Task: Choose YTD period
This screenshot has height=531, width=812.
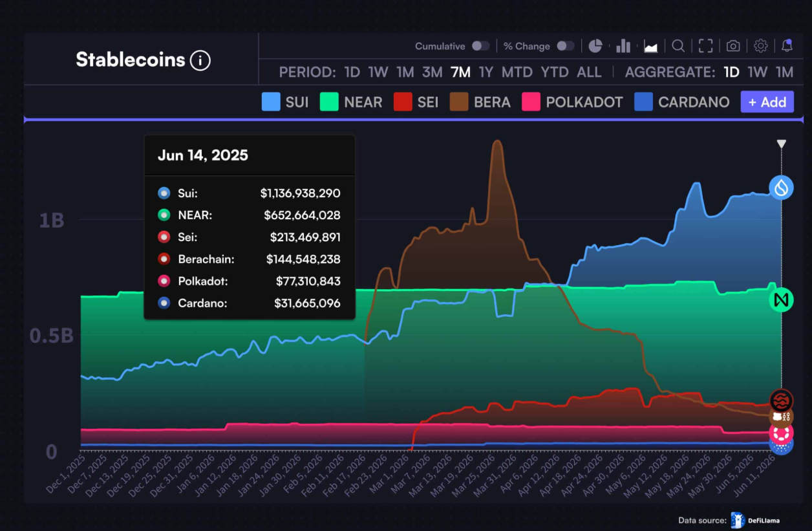Action: [554, 72]
